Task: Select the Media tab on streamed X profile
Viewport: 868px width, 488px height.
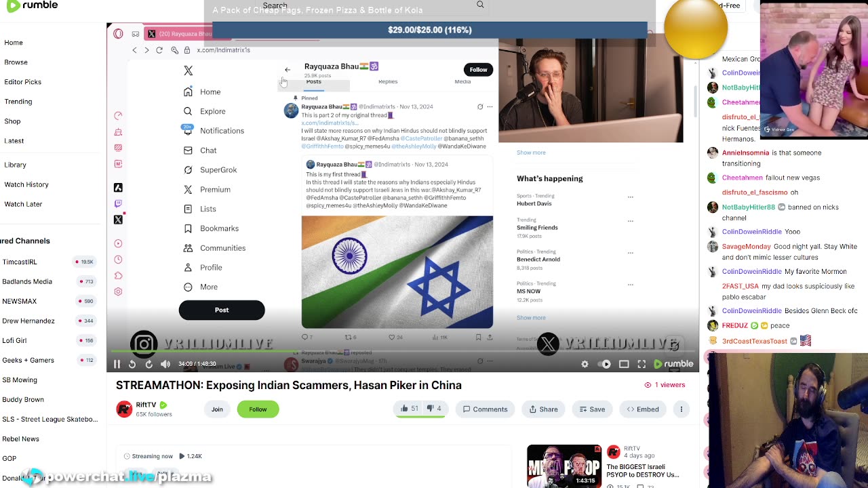Action: 462,81
